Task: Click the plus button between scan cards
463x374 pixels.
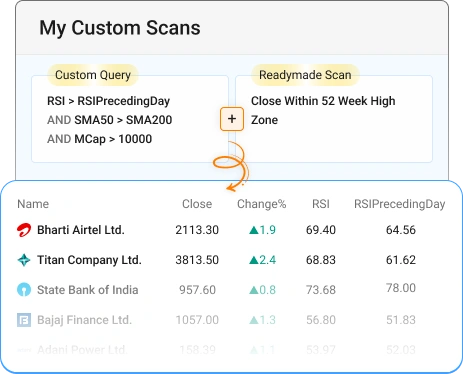Action: (232, 119)
